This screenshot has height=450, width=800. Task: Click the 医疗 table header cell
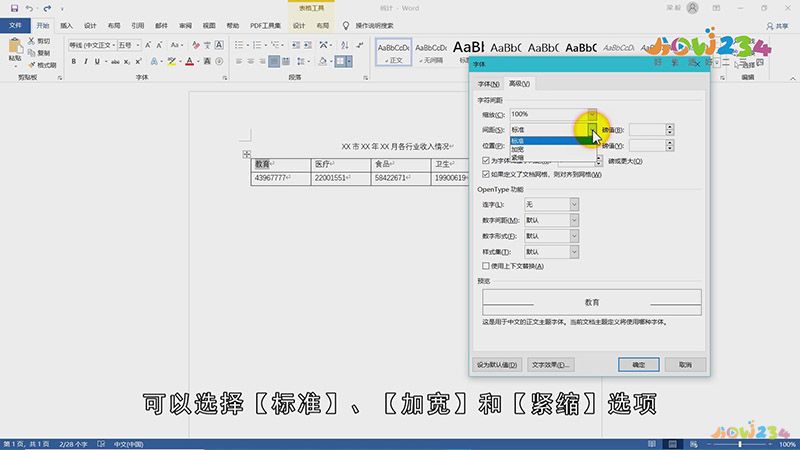point(340,164)
